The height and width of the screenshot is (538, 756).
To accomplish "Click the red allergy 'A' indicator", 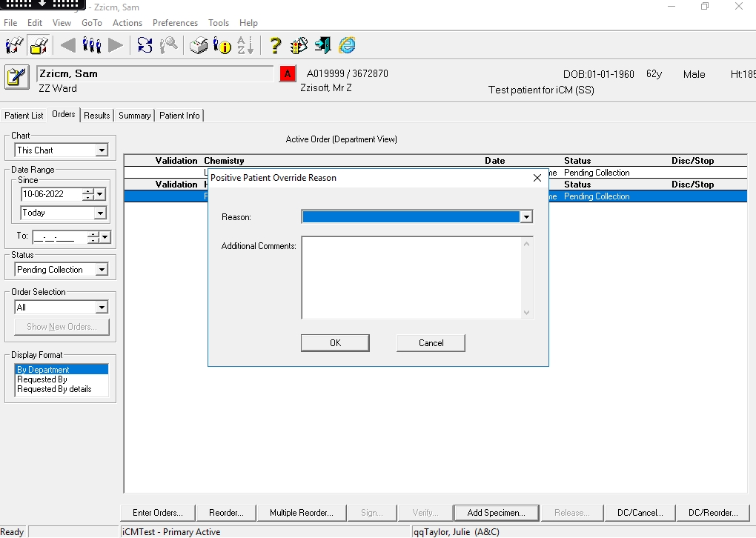I will pyautogui.click(x=288, y=74).
